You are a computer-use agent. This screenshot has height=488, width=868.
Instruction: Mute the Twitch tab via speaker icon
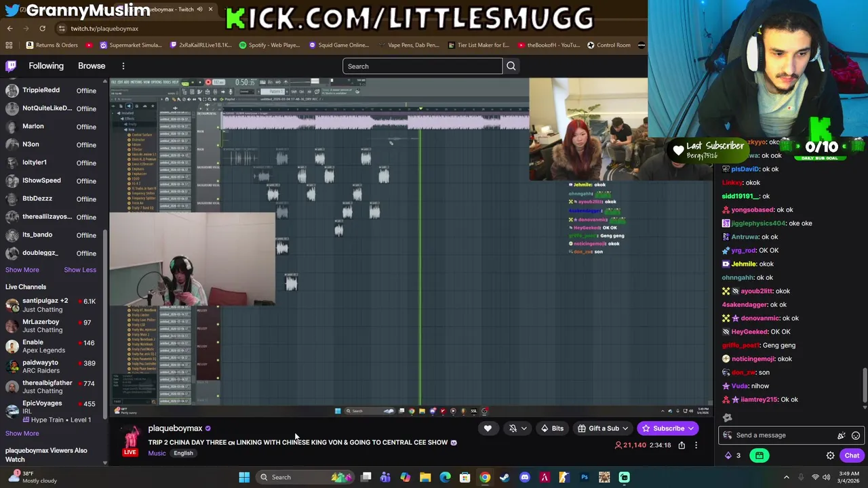(x=199, y=9)
